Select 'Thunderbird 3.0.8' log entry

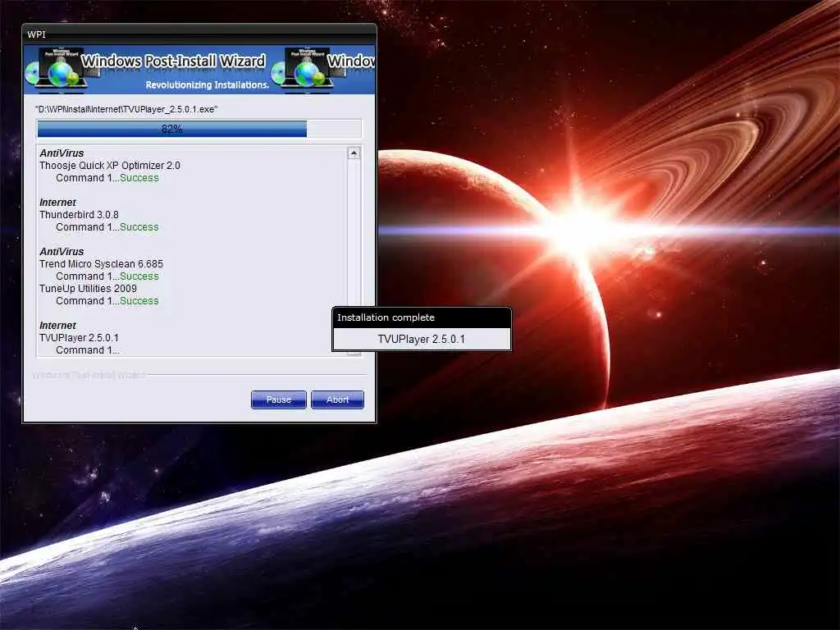[79, 215]
